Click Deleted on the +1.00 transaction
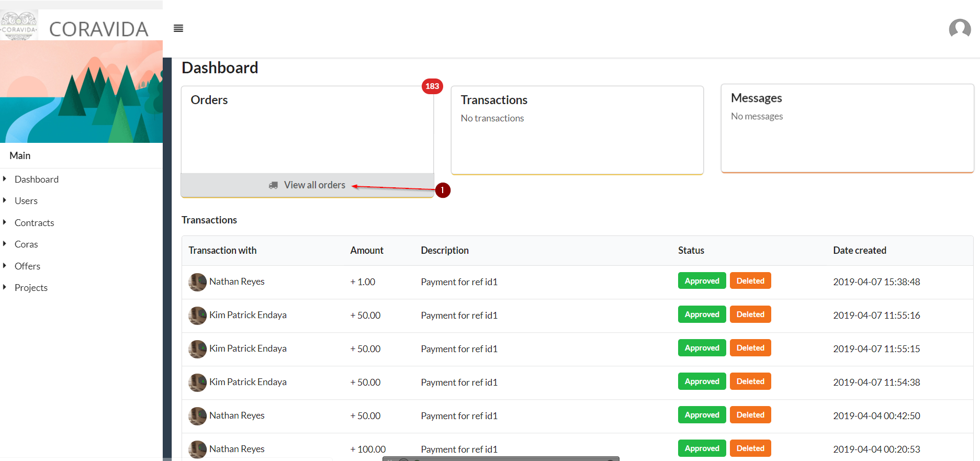980x461 pixels. [x=750, y=281]
